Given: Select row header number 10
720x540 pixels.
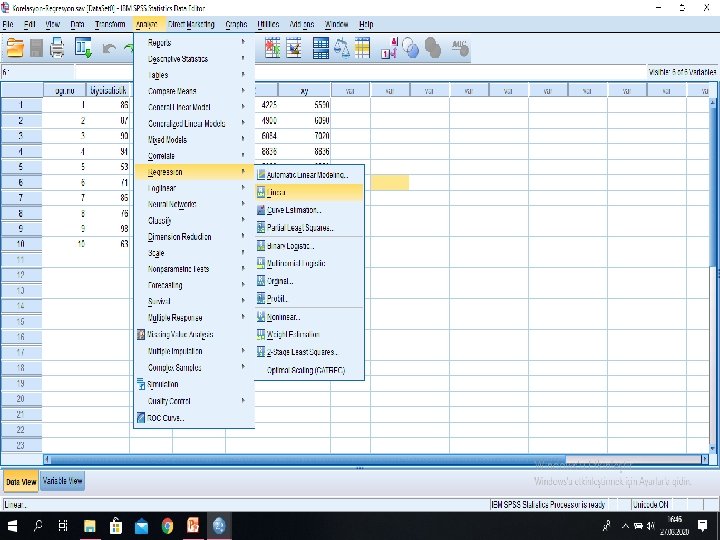Looking at the screenshot, I should (21, 244).
